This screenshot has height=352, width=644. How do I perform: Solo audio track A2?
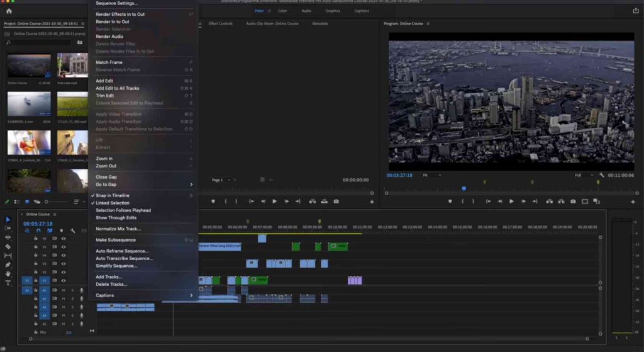(72, 298)
